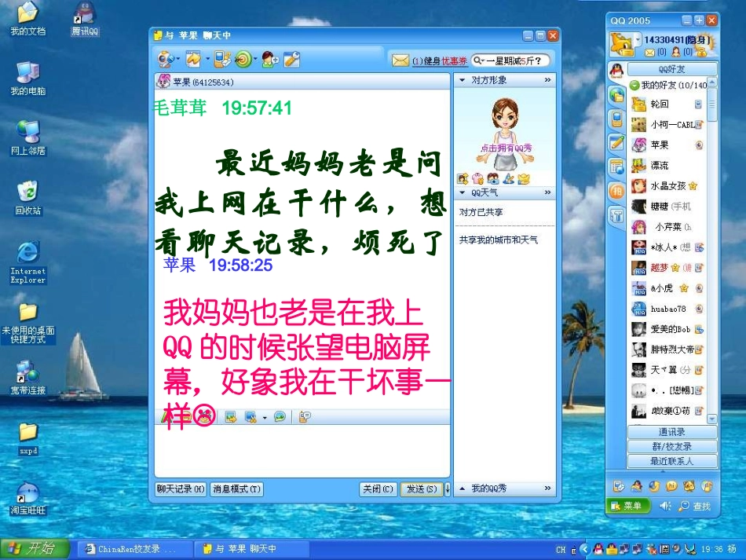746x560 pixels.
Task: Click the 开始 Start button on taskbar
Action: tap(35, 549)
